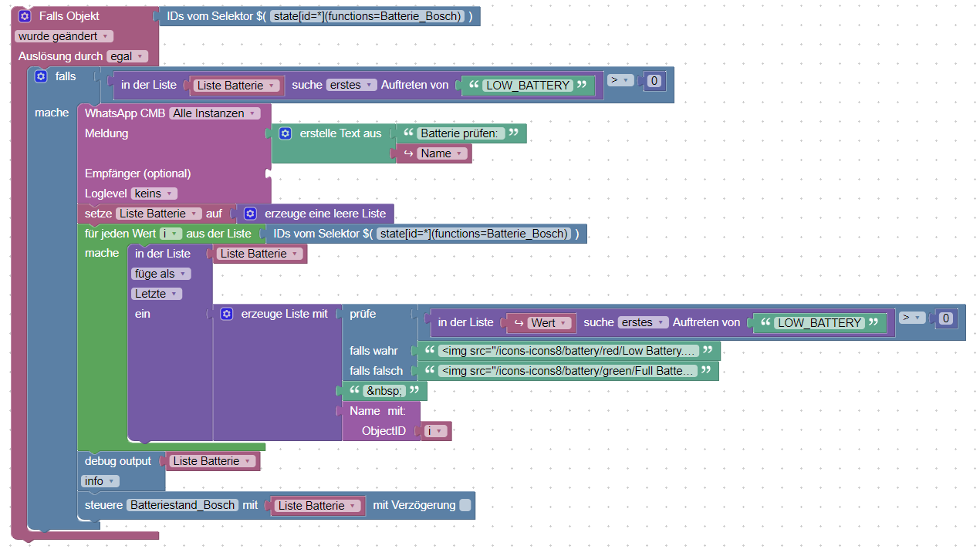Image resolution: width=980 pixels, height=549 pixels.
Task: Open the Wert attribute dropdown
Action: point(550,323)
